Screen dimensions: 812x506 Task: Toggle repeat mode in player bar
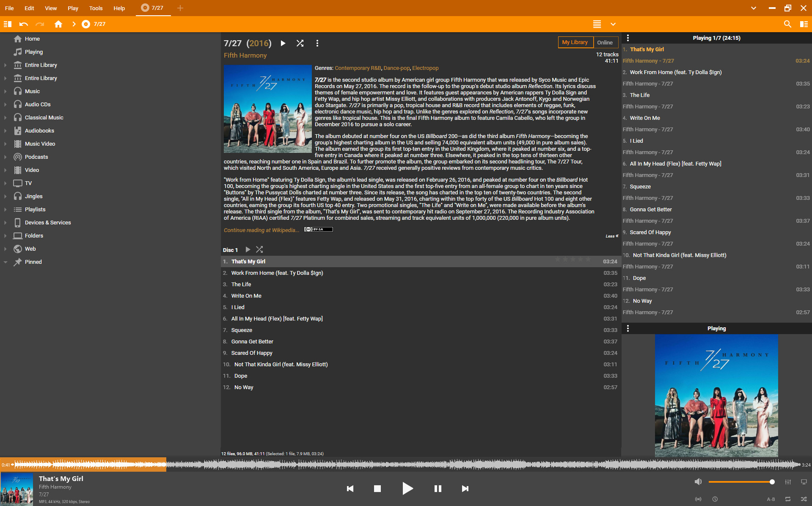click(788, 499)
